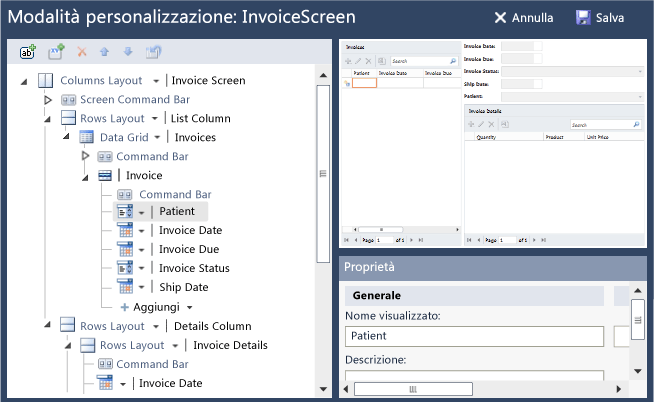Click the properties panel scroll up arrow
Screen dimensions: 654x402
(x=638, y=290)
